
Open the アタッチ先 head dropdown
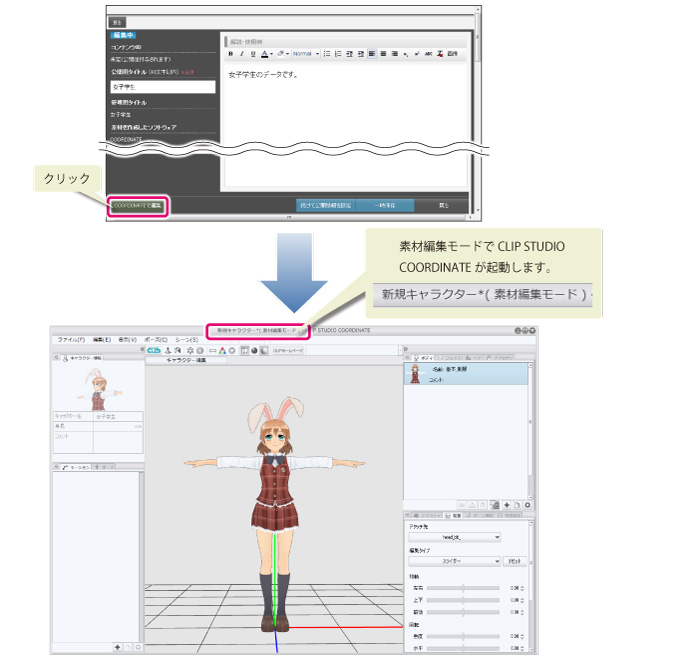pos(454,537)
